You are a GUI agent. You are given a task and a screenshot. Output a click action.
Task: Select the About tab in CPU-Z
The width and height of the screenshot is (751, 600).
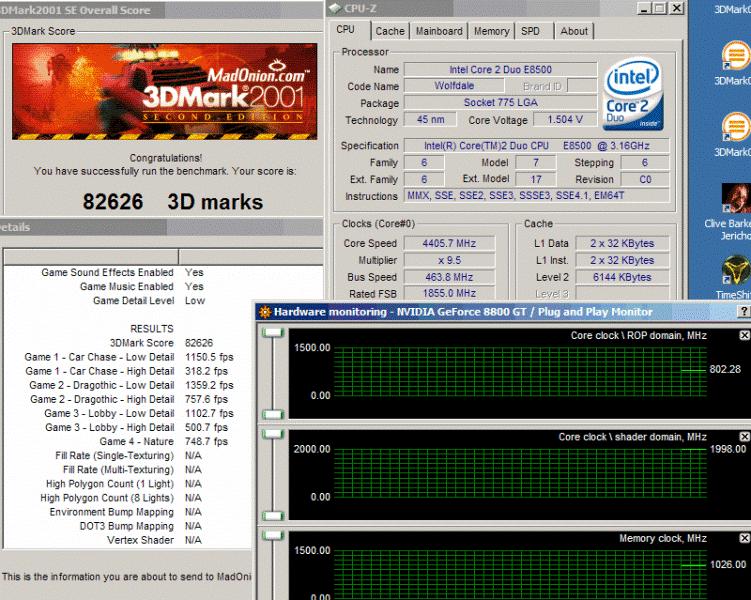pyautogui.click(x=574, y=31)
